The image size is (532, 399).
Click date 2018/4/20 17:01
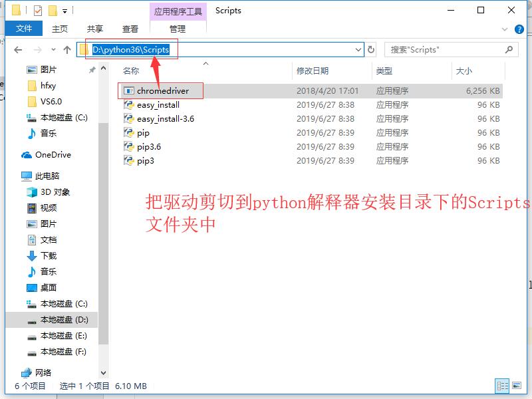click(327, 91)
